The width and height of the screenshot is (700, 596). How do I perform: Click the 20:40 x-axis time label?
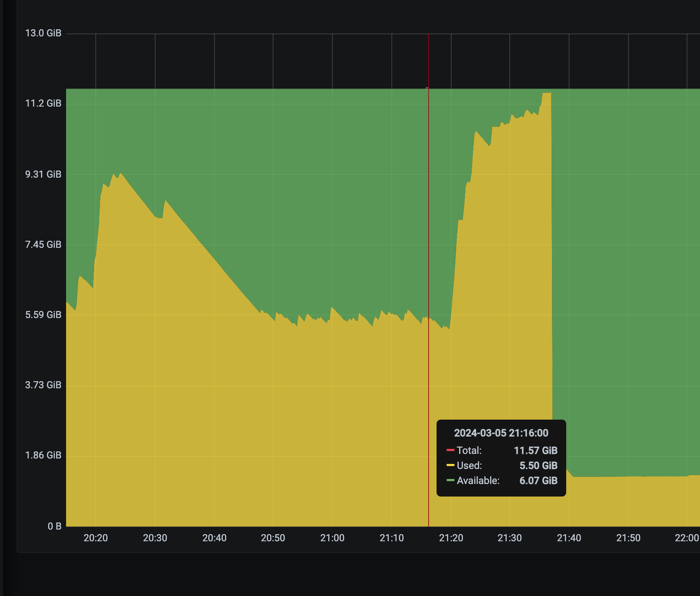coord(214,538)
